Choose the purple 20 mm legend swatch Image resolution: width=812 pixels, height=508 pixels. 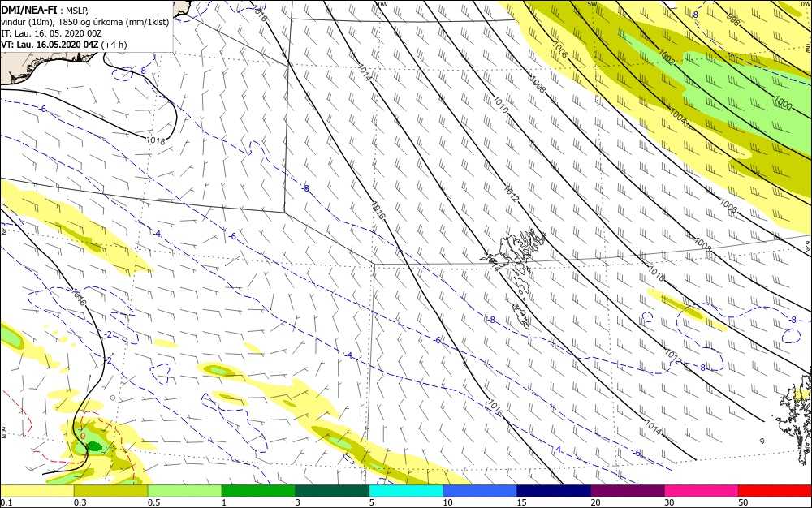pyautogui.click(x=627, y=491)
